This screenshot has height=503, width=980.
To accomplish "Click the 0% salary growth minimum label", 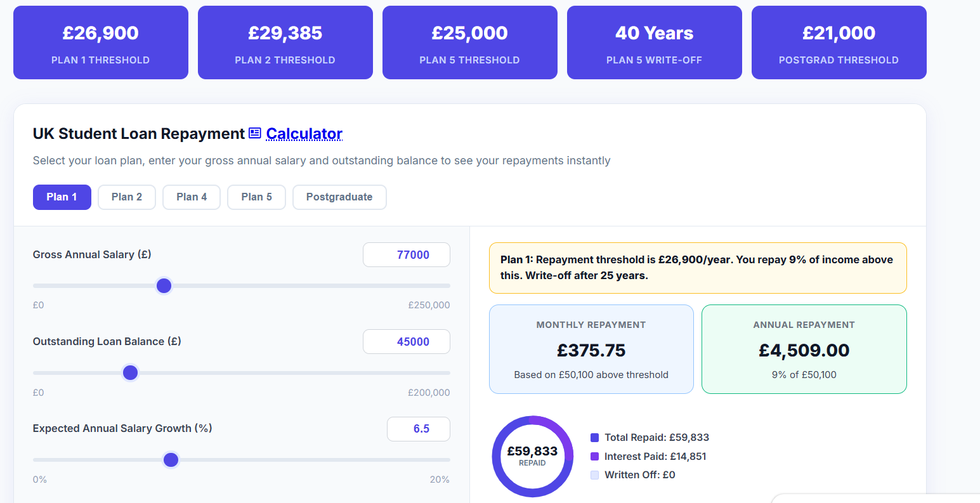I will coord(40,480).
